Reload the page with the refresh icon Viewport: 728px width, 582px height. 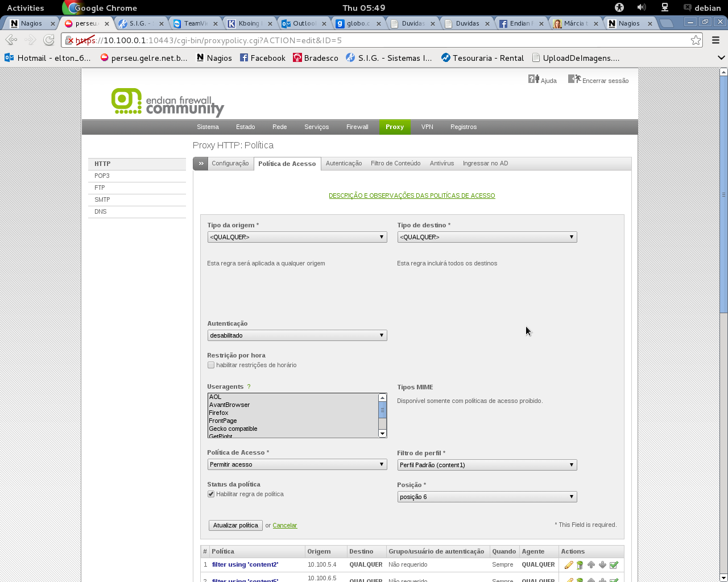(x=49, y=40)
